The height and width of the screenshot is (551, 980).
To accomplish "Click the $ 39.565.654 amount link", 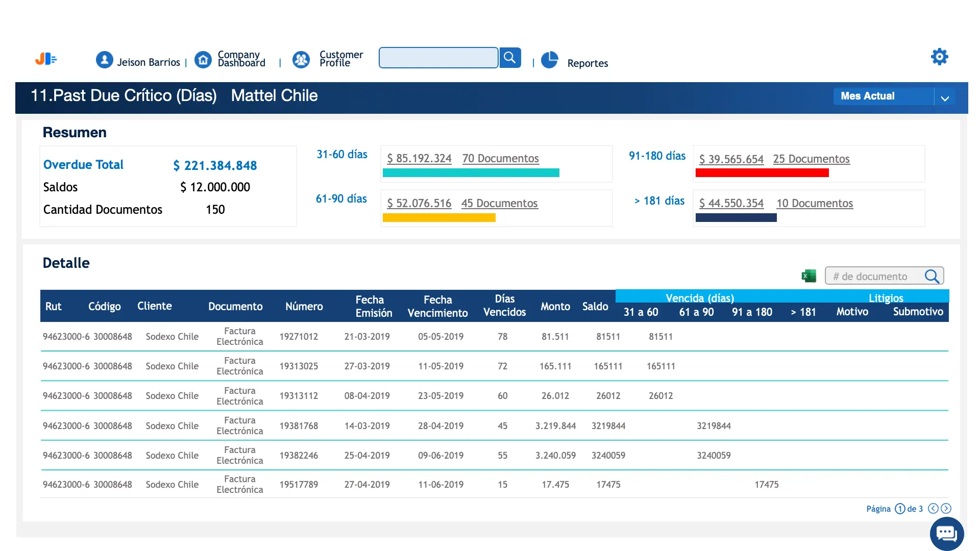I will pyautogui.click(x=731, y=159).
